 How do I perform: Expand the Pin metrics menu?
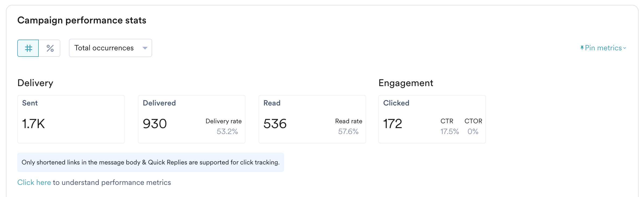pyautogui.click(x=603, y=48)
